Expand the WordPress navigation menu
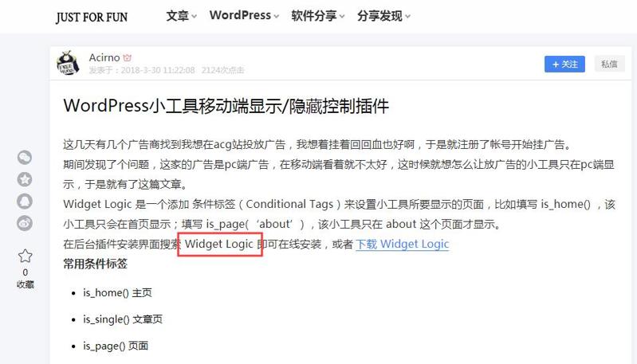The image size is (637, 364). (x=244, y=15)
